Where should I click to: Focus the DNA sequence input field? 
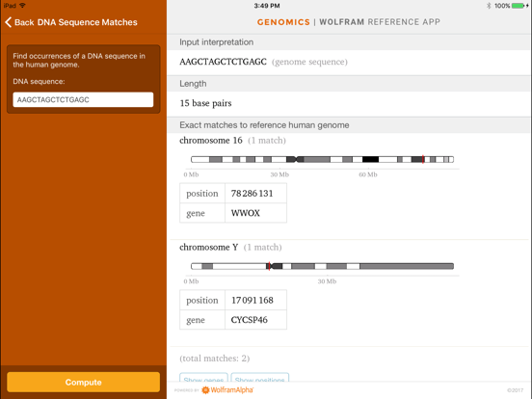(x=83, y=100)
